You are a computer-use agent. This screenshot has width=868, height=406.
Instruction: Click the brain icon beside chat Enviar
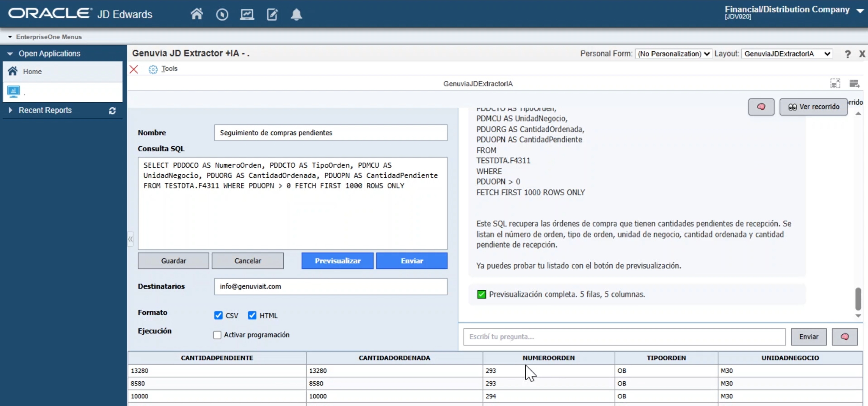coord(845,337)
